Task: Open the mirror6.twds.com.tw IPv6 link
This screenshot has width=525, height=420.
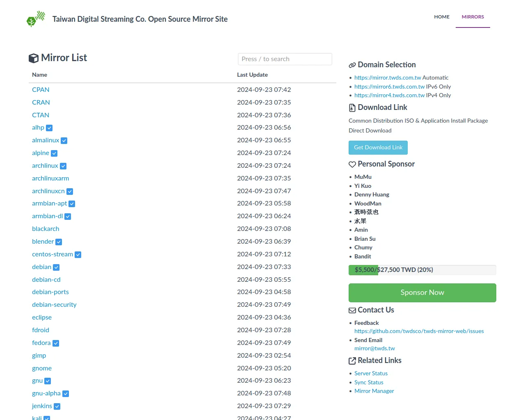Action: point(389,87)
